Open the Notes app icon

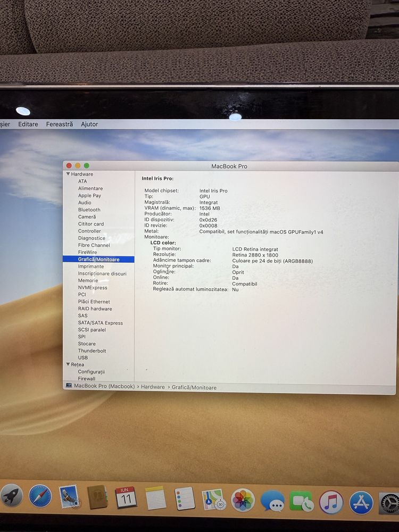(x=155, y=498)
